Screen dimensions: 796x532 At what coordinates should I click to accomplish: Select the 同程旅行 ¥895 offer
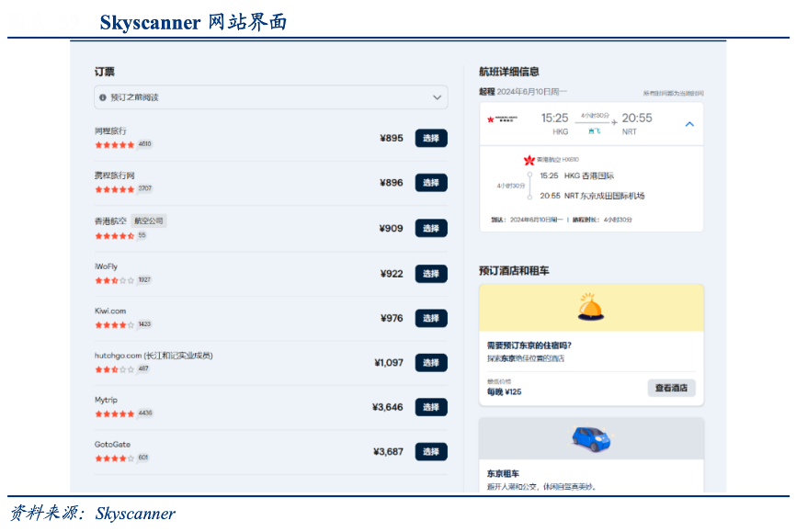pyautogui.click(x=431, y=138)
